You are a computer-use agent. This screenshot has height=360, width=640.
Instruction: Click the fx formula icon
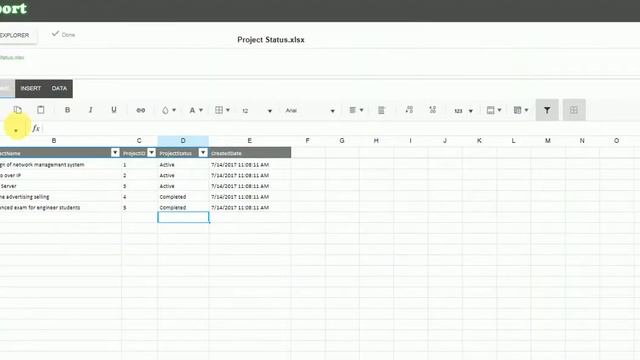pyautogui.click(x=36, y=129)
